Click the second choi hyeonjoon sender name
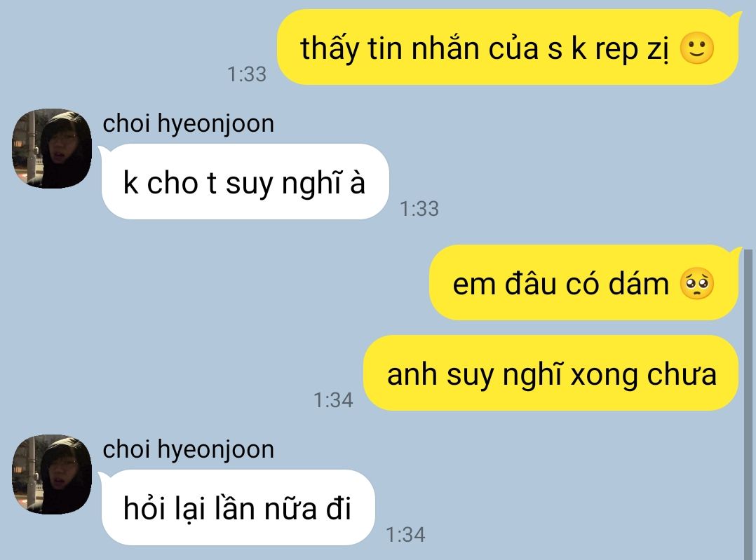This screenshot has height=560, width=756. click(189, 450)
